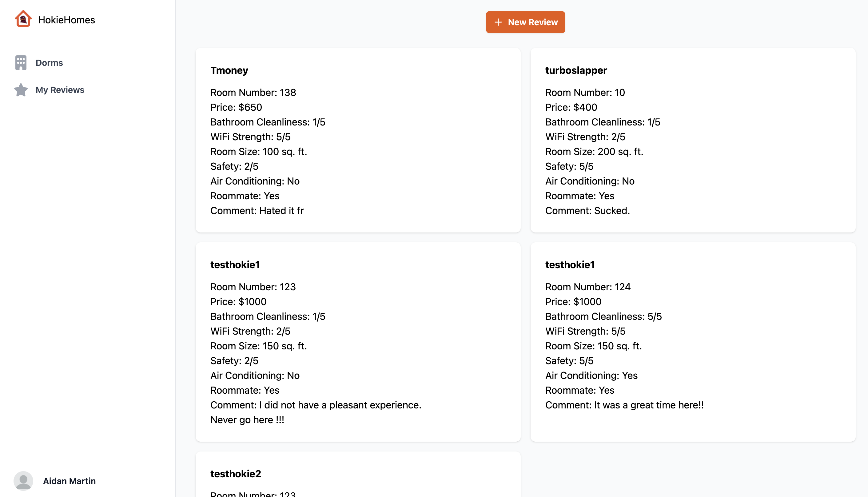Click the plus icon on New Review
Screen dimensions: 868x497
[x=498, y=22]
